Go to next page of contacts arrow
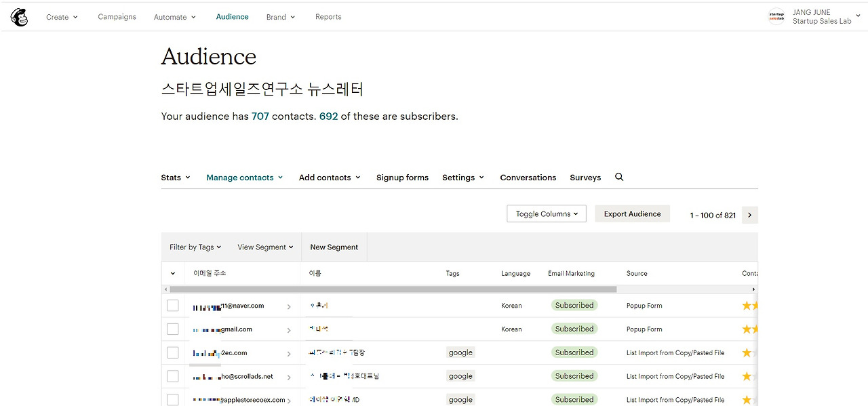Viewport: 868px width, 406px height. click(x=749, y=215)
